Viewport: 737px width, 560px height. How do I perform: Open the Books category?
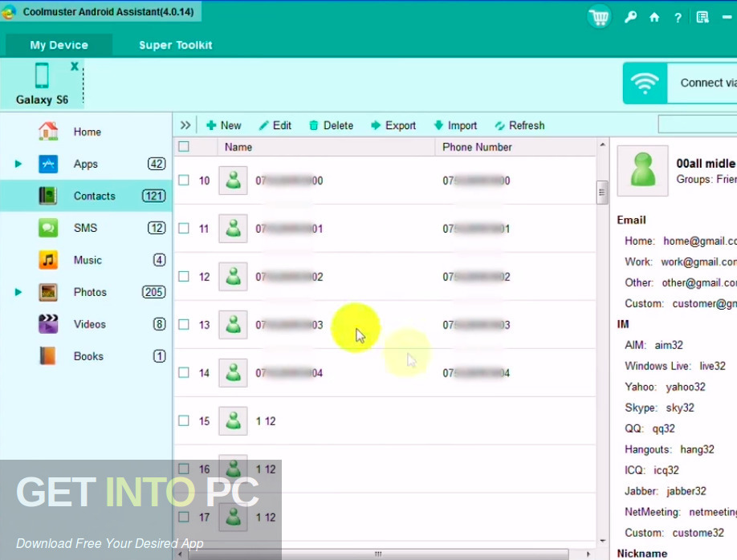(86, 356)
